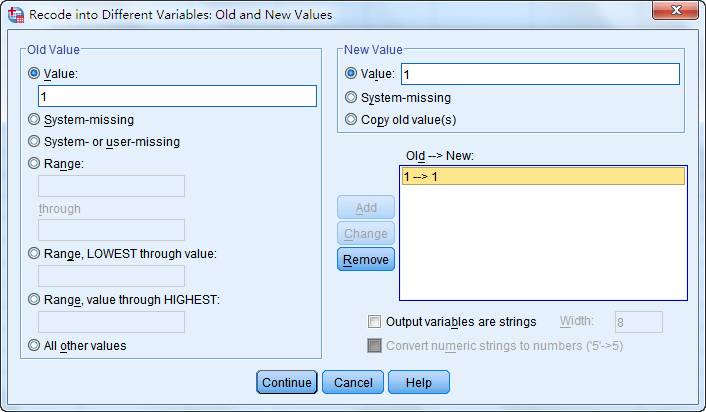Click the Old Value input field

pos(177,96)
